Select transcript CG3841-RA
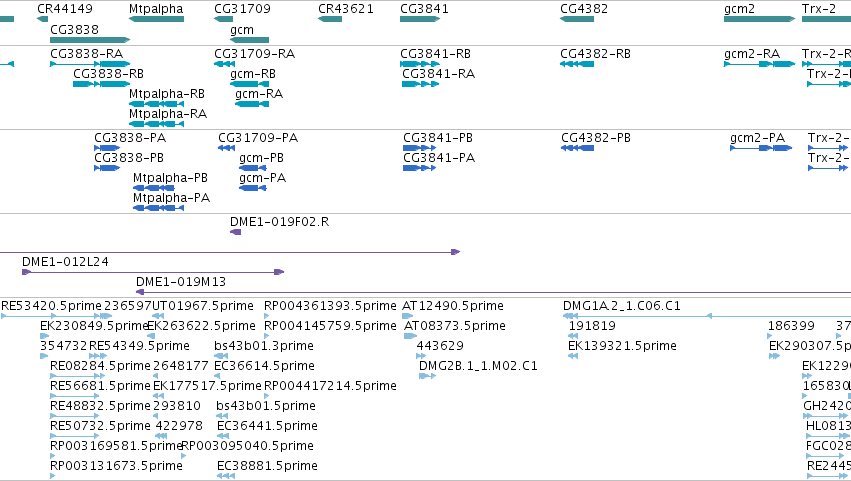This screenshot has width=851, height=481. [x=439, y=74]
